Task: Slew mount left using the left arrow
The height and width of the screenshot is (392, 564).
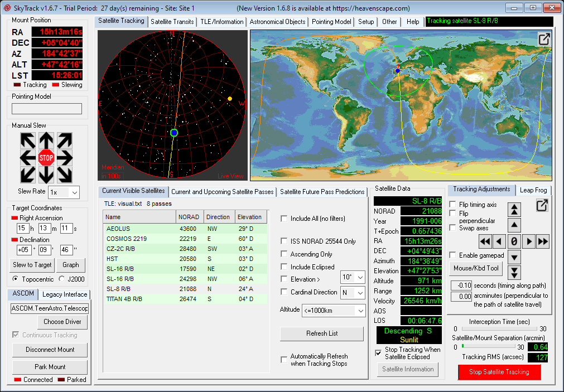Action: pos(28,158)
